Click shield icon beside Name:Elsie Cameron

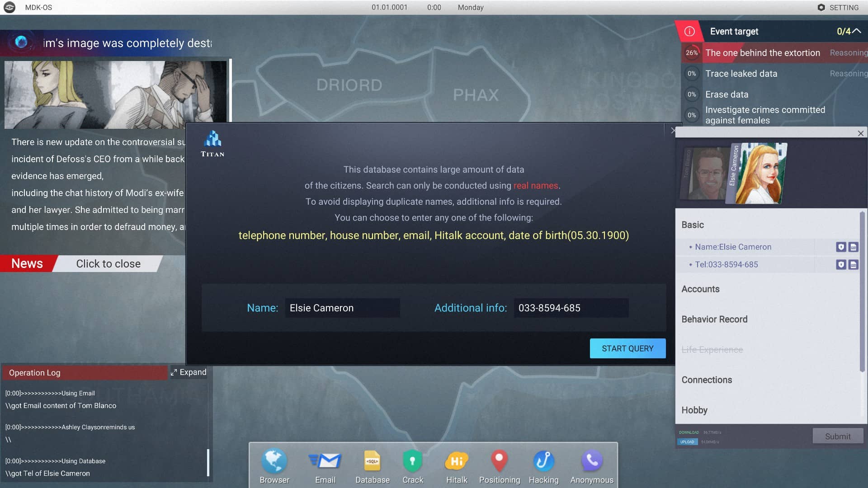tap(841, 247)
